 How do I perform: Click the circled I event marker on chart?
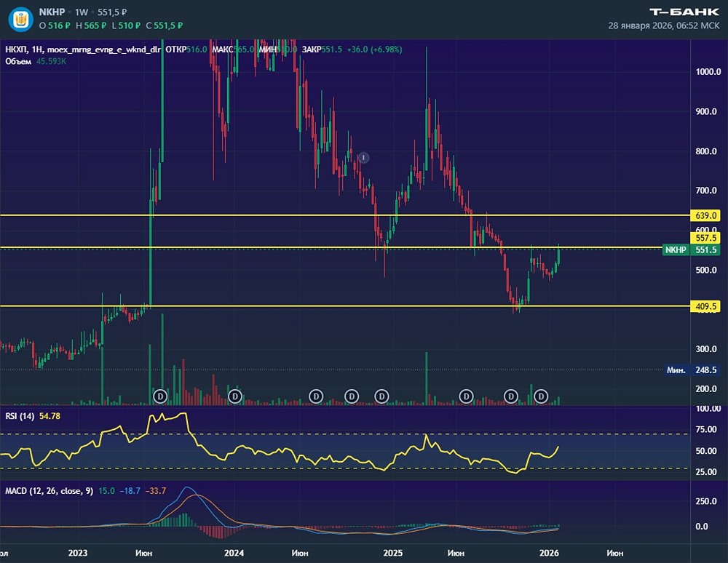(x=363, y=158)
